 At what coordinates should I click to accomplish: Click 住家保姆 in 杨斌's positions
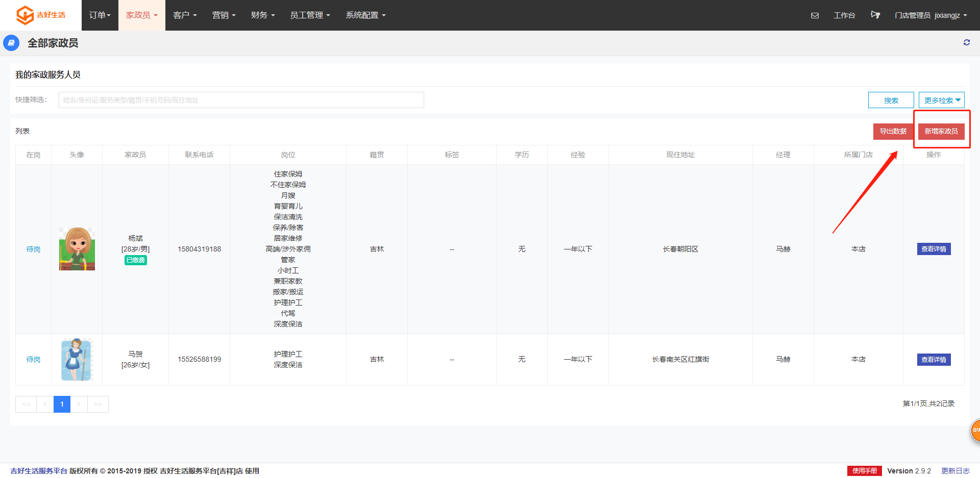click(x=288, y=174)
